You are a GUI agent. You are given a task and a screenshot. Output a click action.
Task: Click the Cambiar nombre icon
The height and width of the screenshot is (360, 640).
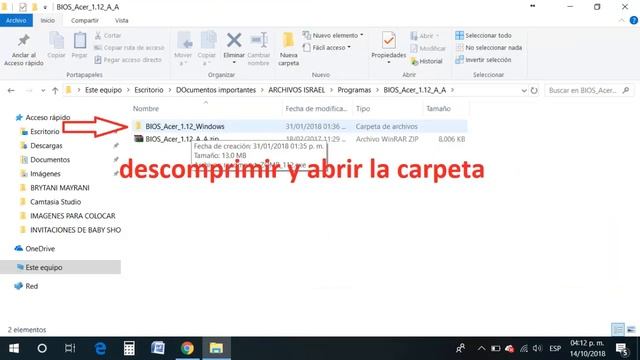point(259,40)
